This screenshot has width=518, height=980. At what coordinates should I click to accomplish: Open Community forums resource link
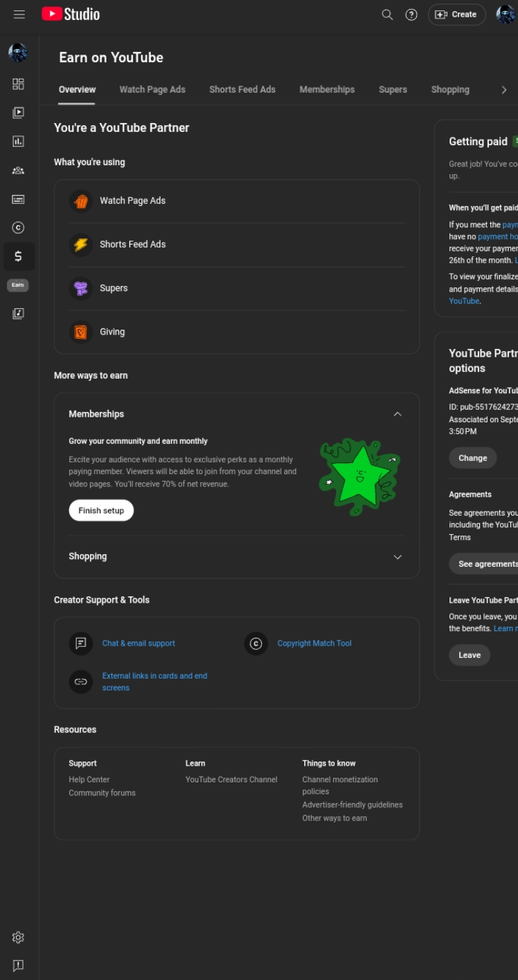point(102,793)
